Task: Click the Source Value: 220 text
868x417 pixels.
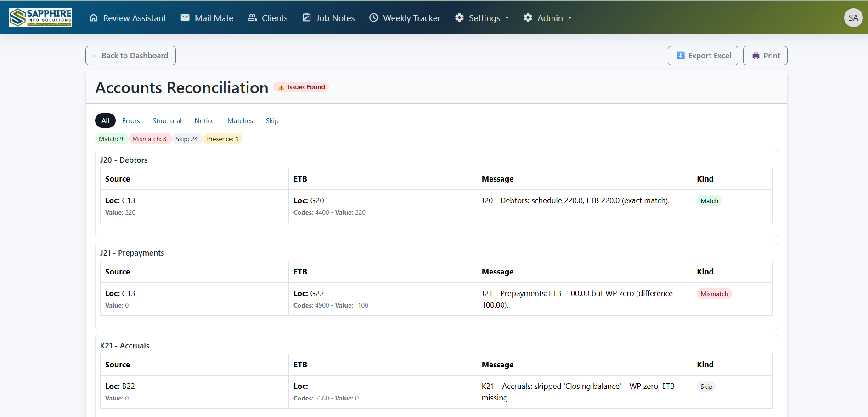Action: (120, 212)
